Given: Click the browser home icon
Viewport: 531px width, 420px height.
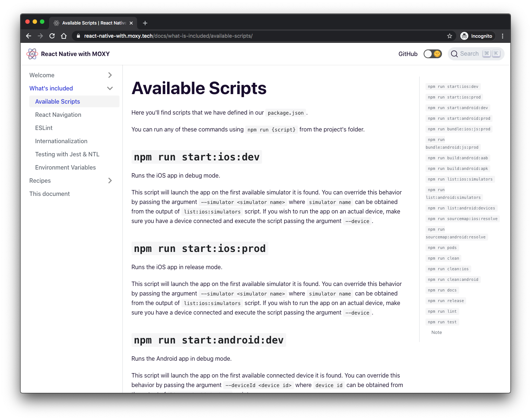Looking at the screenshot, I should [x=64, y=36].
